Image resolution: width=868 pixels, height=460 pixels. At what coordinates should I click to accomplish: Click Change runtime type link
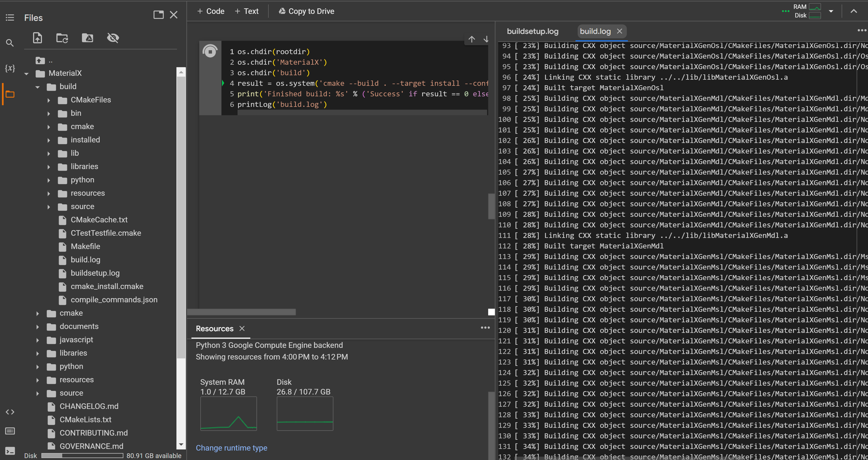pyautogui.click(x=231, y=448)
